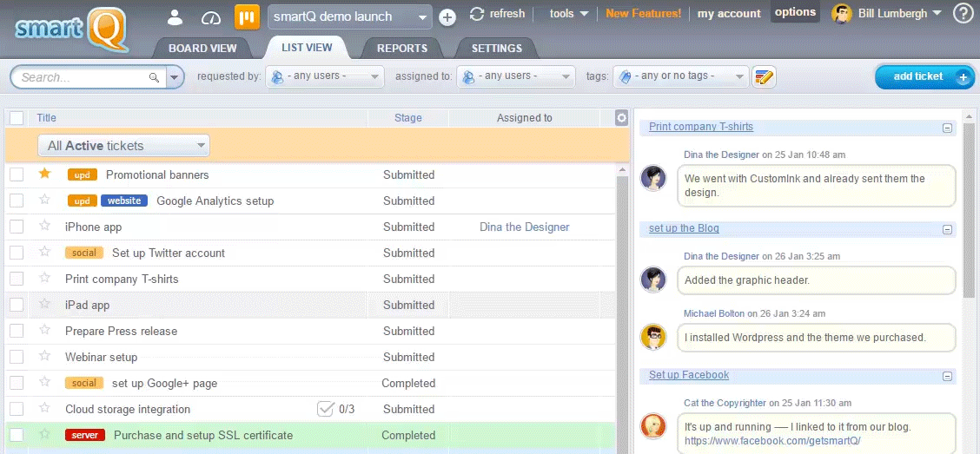Image resolution: width=980 pixels, height=454 pixels.
Task: Click the tag editor pencil icon
Action: [764, 77]
